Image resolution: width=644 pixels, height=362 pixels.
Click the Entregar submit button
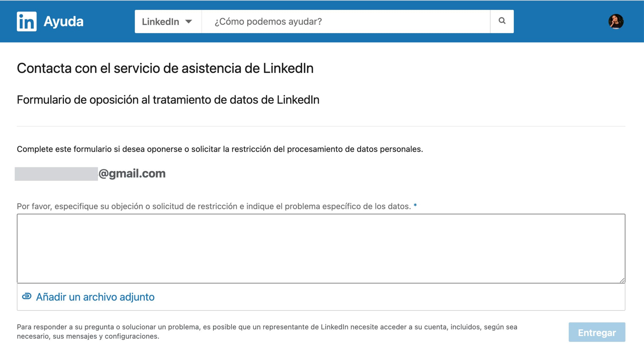(597, 332)
